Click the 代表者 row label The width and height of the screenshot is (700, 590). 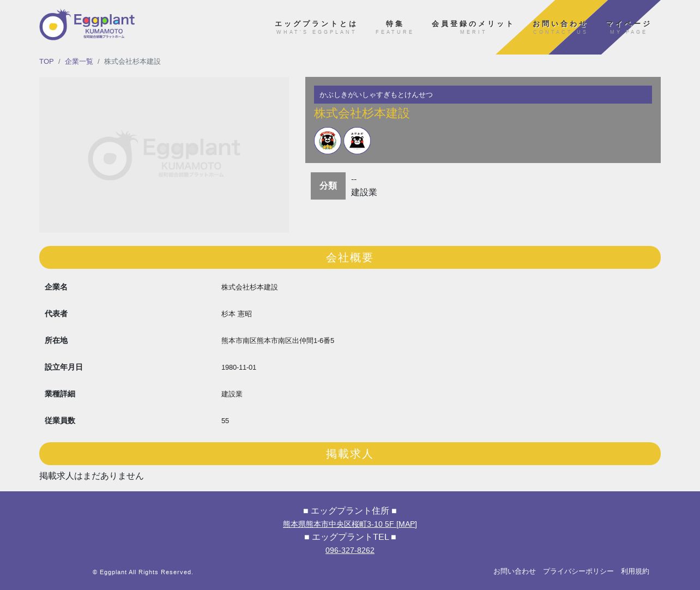click(56, 314)
